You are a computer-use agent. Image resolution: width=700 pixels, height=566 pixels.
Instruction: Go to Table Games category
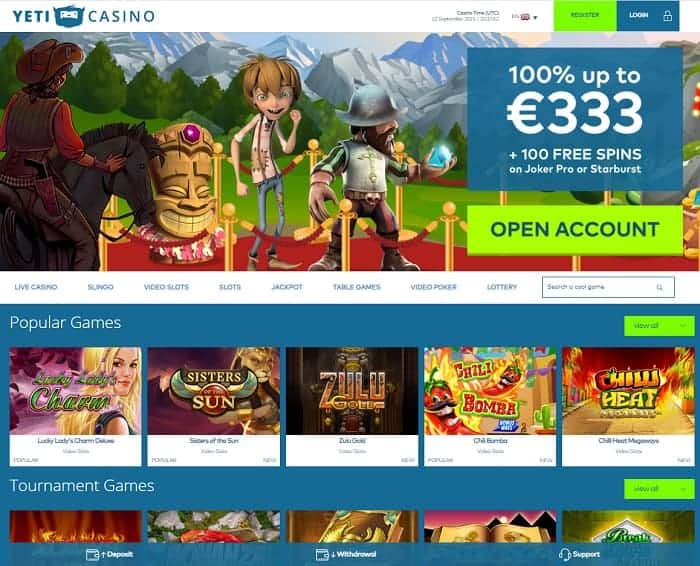[356, 287]
